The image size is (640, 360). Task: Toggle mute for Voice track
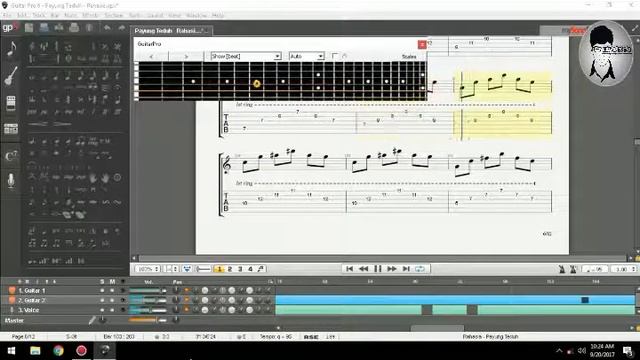tap(112, 310)
